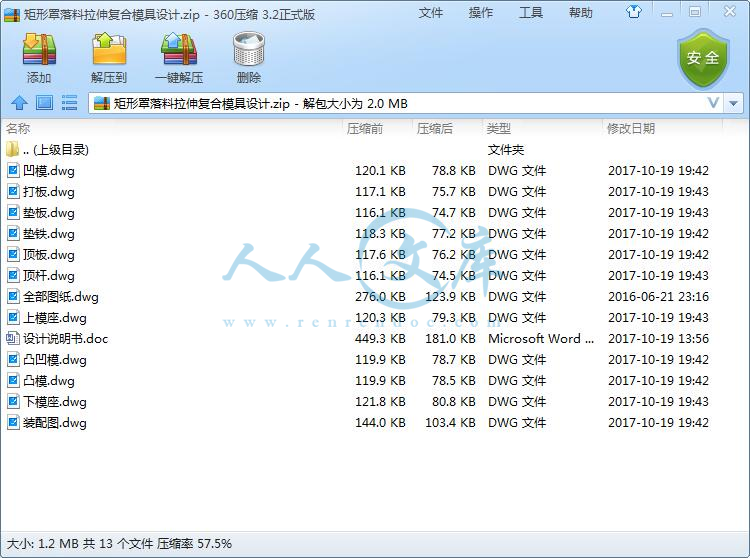The image size is (750, 558).
Task: Select the file name 凹模.dwg
Action: click(x=49, y=171)
